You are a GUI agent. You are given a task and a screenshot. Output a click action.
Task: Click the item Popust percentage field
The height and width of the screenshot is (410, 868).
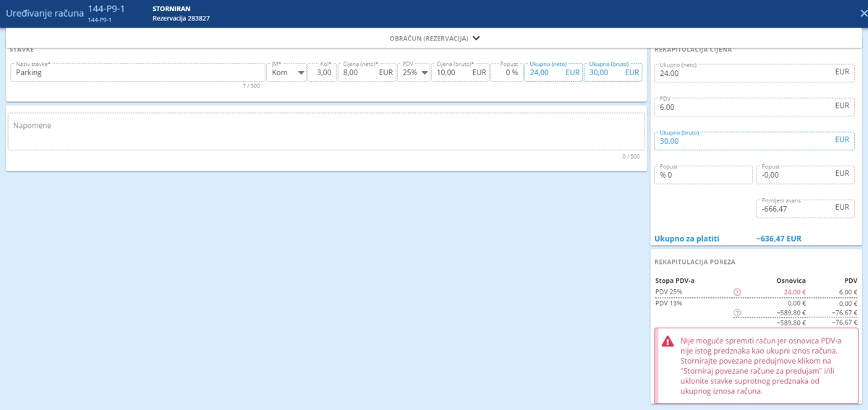pos(506,72)
